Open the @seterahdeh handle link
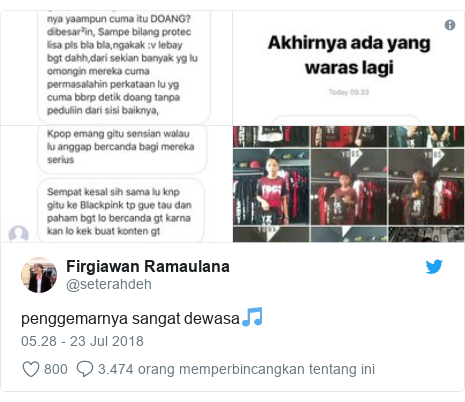Viewport: 465px width, 402px height. (109, 284)
